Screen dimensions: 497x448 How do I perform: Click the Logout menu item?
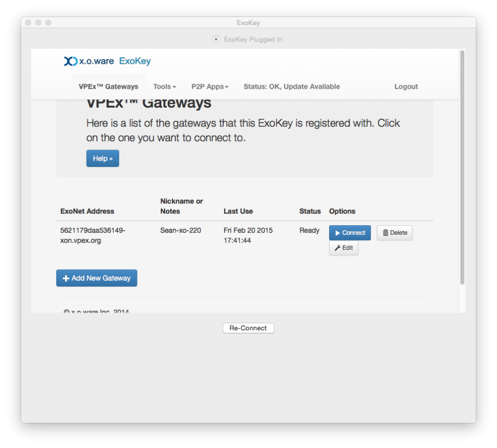point(406,86)
